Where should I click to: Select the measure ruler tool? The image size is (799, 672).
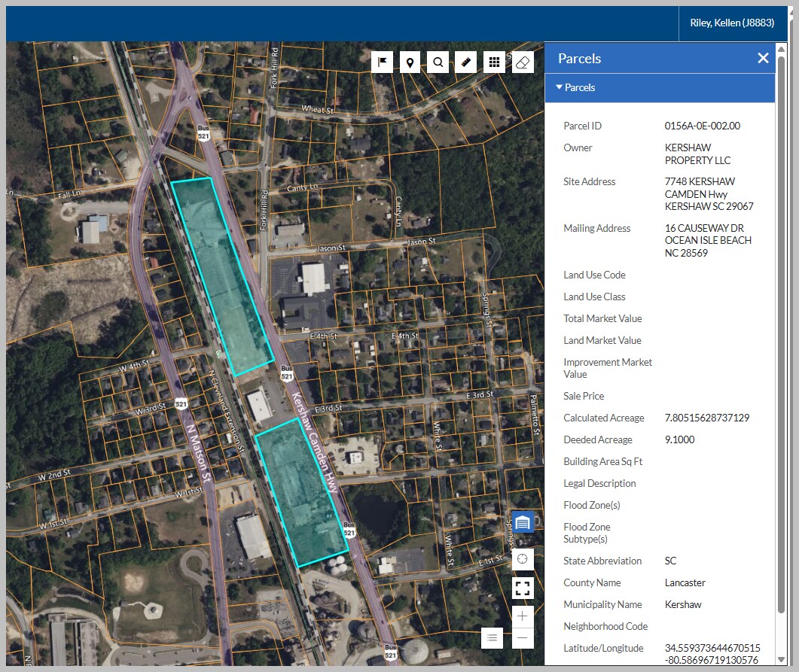point(466,62)
